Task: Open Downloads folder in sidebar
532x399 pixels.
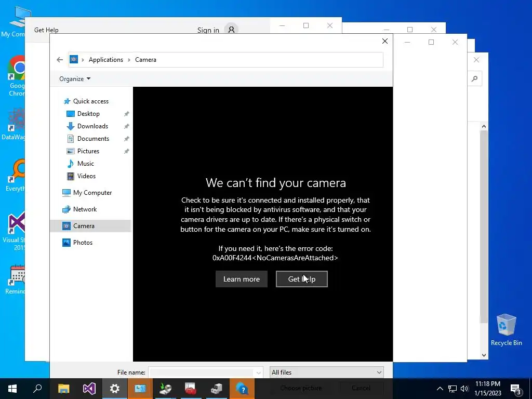Action: (92, 126)
